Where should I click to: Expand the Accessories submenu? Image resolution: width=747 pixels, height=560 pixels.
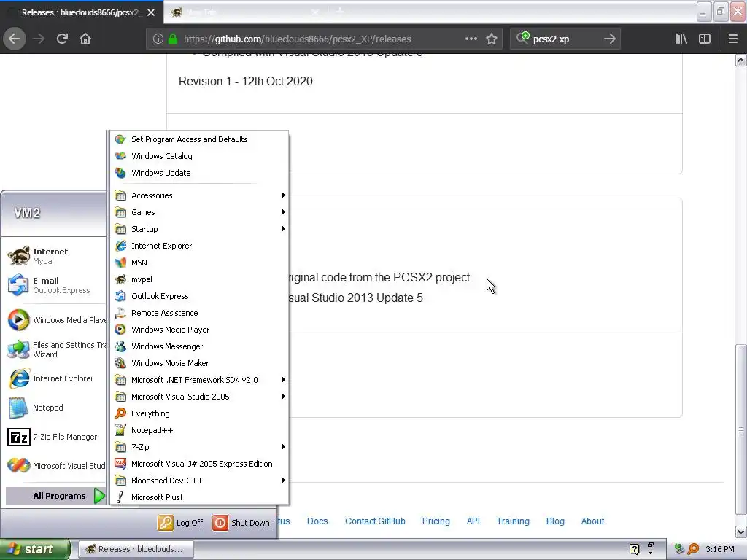(200, 195)
